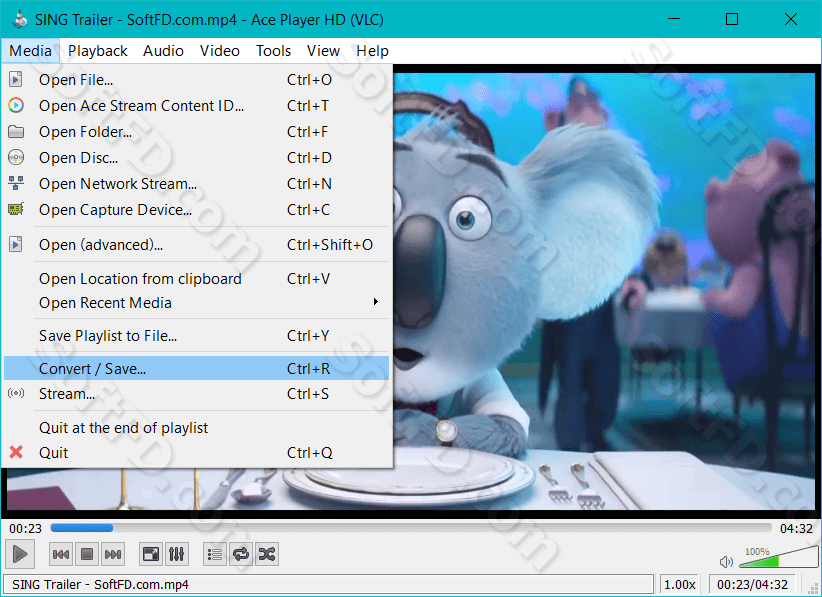
Task: Choose Open Capture Device... entry
Action: click(x=196, y=210)
